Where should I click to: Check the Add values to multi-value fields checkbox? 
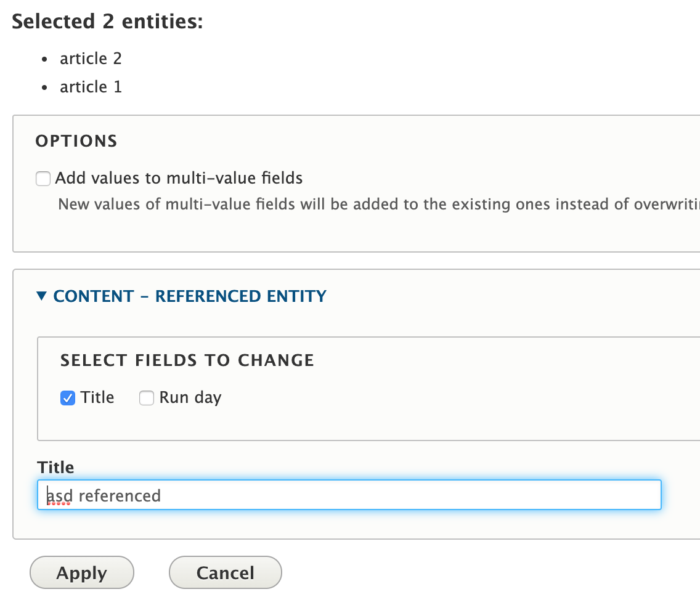tap(43, 179)
